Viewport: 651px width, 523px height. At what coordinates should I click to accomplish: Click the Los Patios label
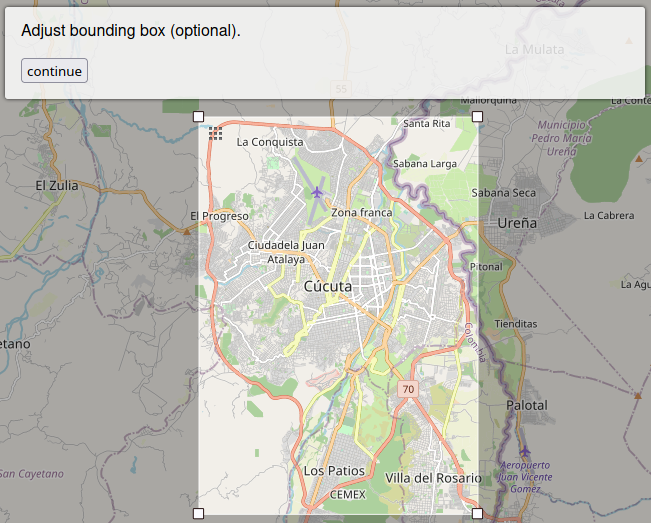point(334,470)
